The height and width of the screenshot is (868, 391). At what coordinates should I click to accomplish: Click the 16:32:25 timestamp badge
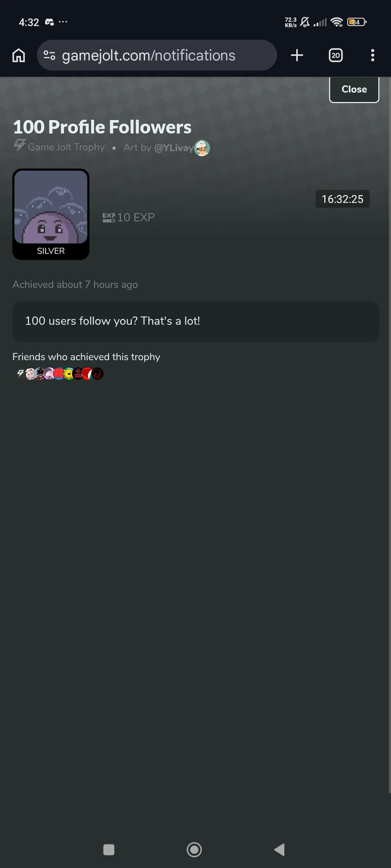(x=342, y=199)
